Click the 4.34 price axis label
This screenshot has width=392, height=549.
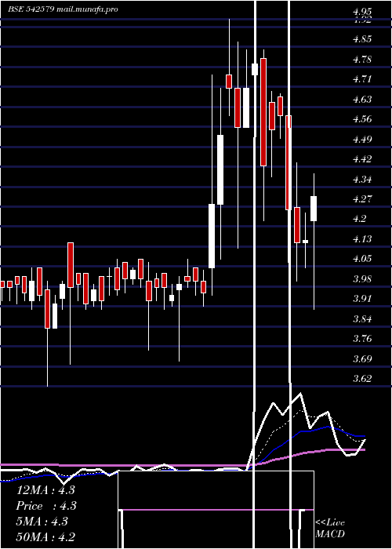click(x=362, y=180)
